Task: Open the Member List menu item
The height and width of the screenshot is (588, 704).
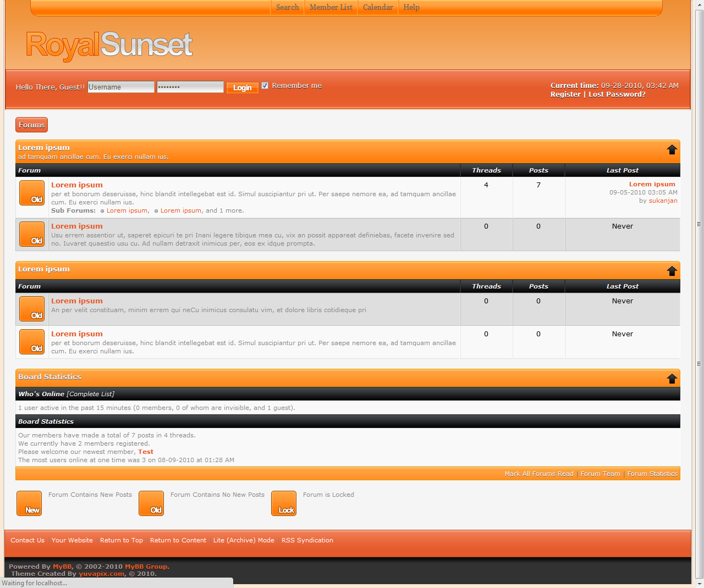Action: tap(331, 7)
